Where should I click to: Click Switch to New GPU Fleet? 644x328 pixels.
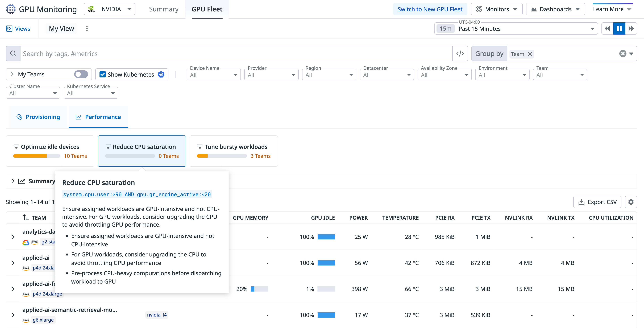click(x=430, y=9)
